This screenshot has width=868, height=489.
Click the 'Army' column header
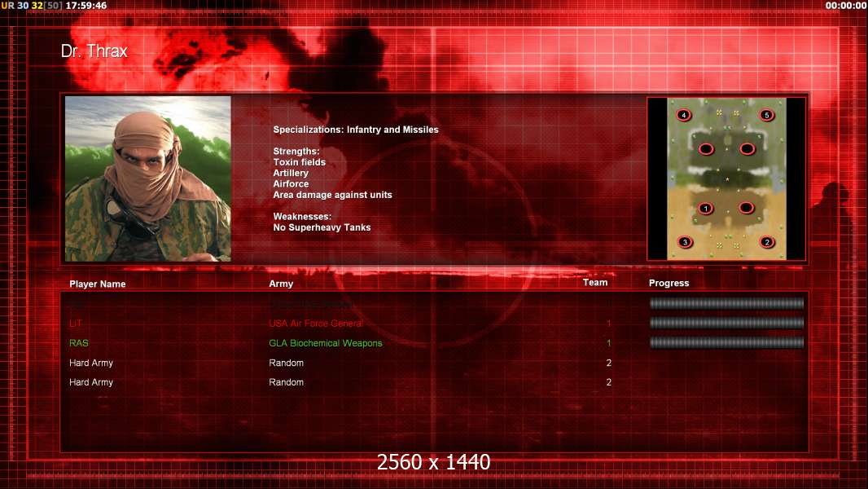[281, 284]
